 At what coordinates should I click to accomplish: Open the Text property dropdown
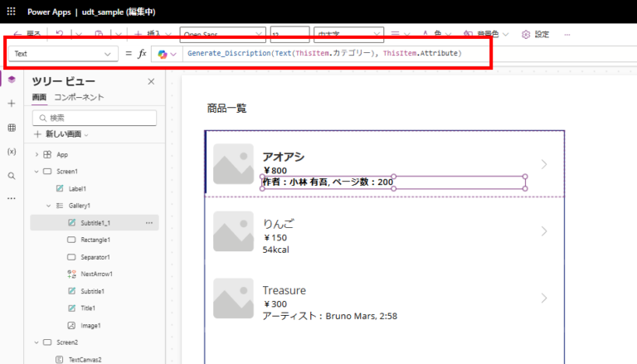click(x=63, y=54)
